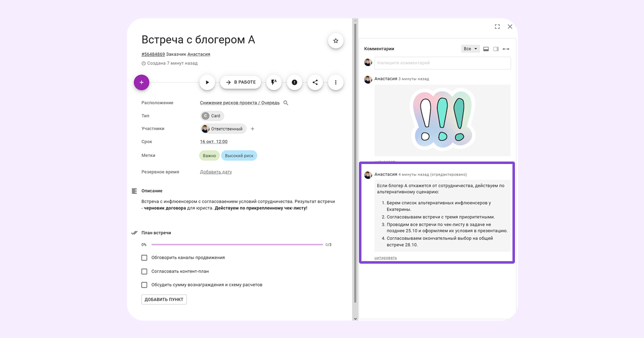Select the 'Важно' label tag
The image size is (644, 338).
(x=209, y=156)
